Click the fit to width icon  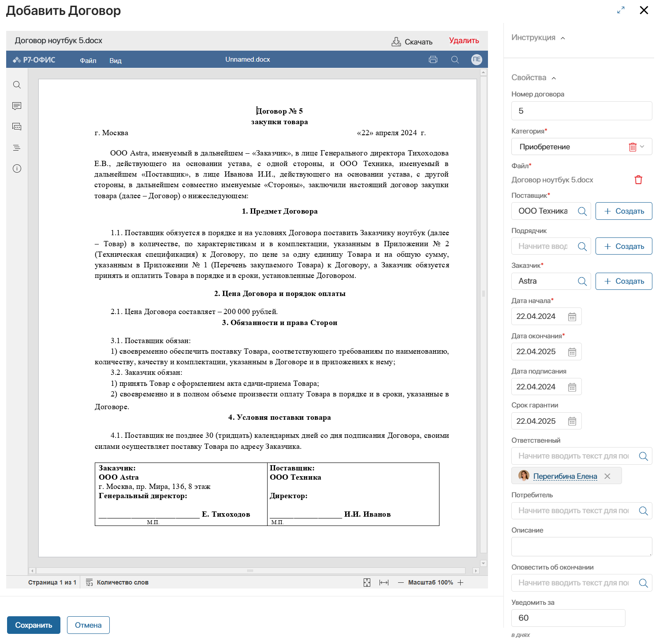(x=384, y=582)
